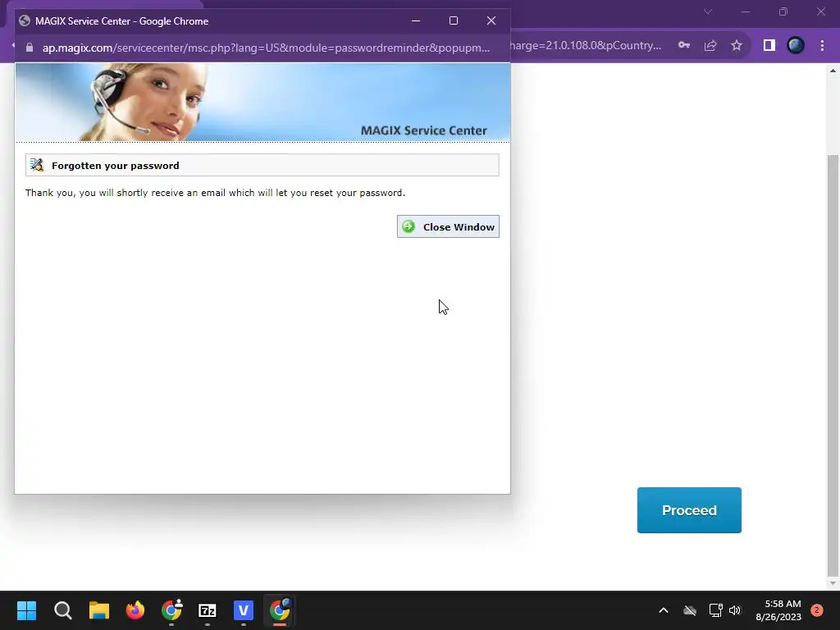Click the scroll up arrow of background page

click(833, 71)
